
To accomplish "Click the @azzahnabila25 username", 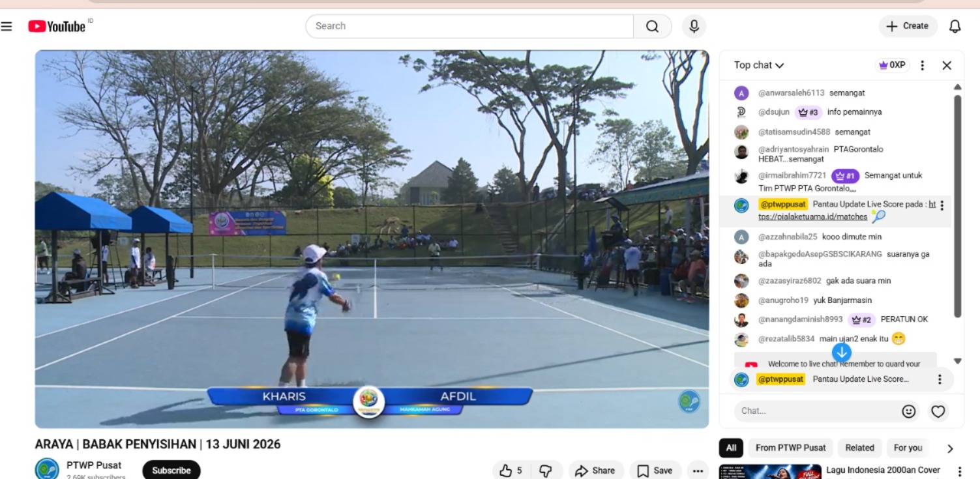I will pos(788,237).
